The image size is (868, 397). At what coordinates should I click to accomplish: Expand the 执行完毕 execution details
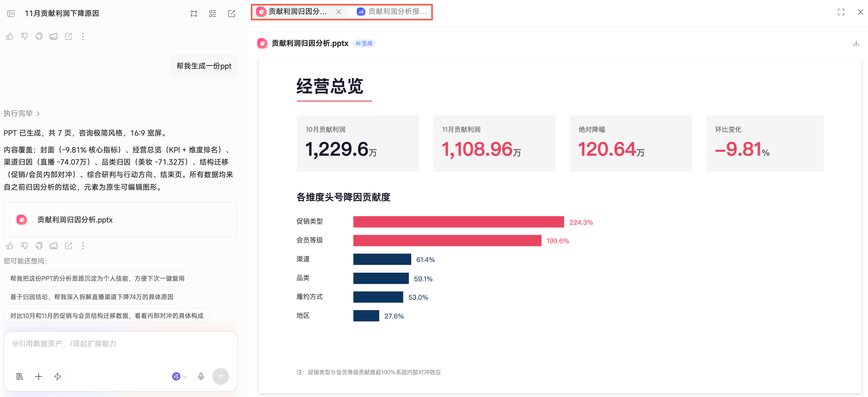(22, 113)
